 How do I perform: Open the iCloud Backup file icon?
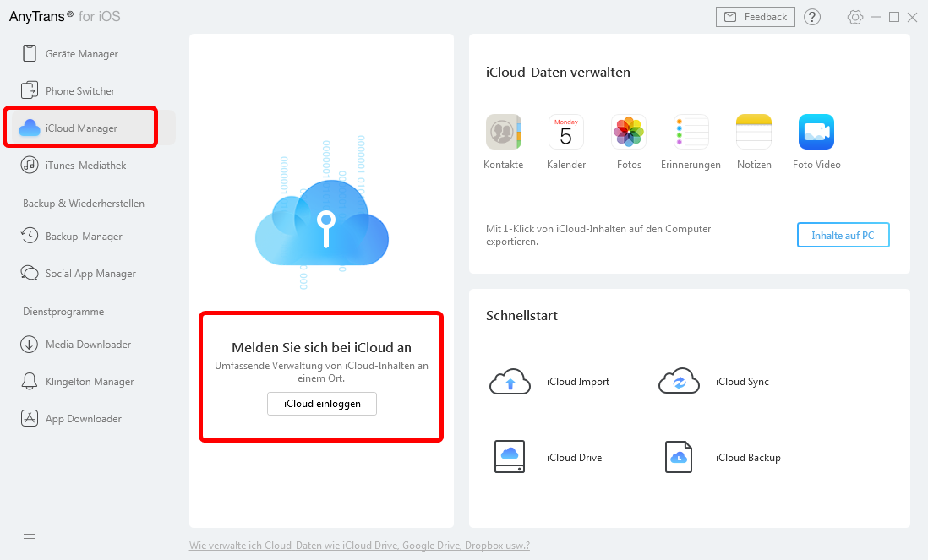(679, 457)
